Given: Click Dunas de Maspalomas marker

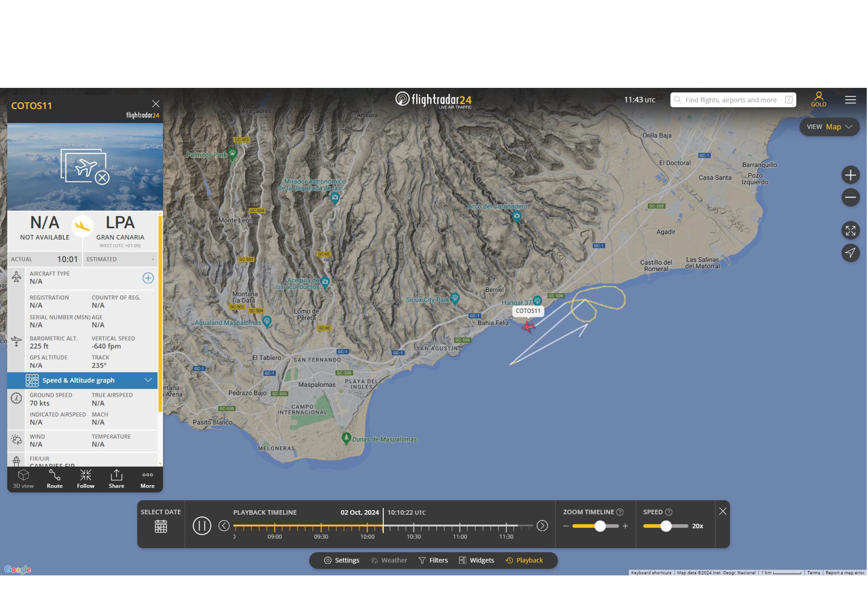Looking at the screenshot, I should pos(346,439).
